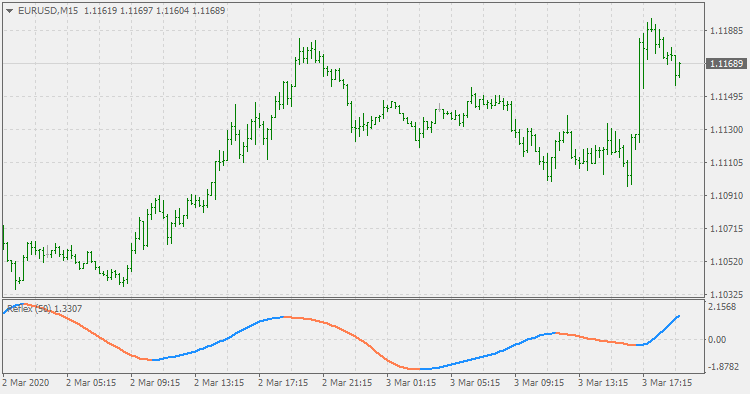Select the current price label 1.11689

pos(726,64)
